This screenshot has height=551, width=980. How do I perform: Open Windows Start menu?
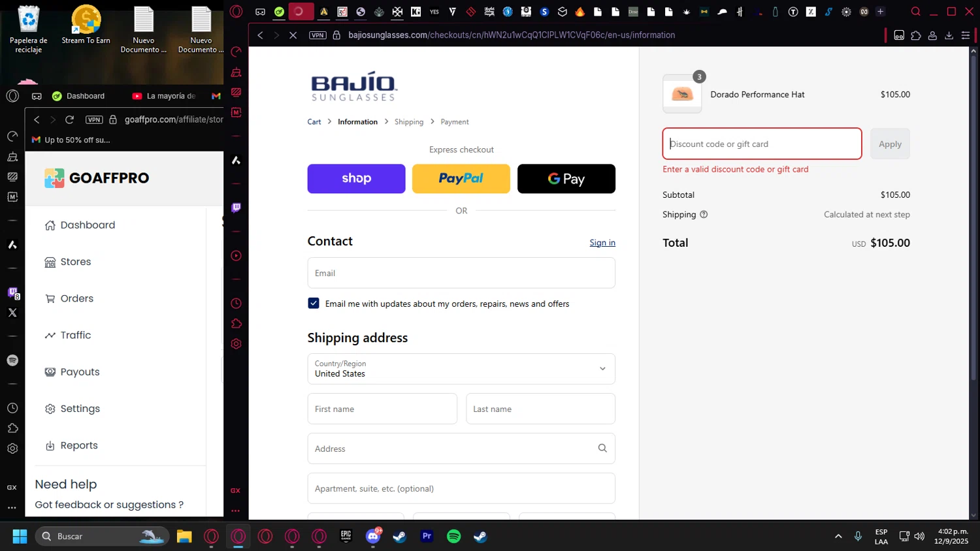click(20, 537)
